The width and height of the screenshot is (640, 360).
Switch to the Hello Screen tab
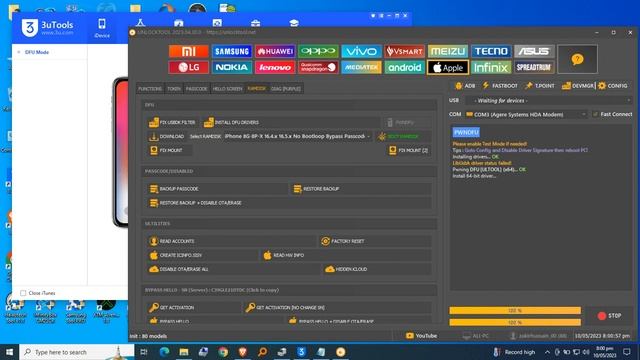pos(227,89)
